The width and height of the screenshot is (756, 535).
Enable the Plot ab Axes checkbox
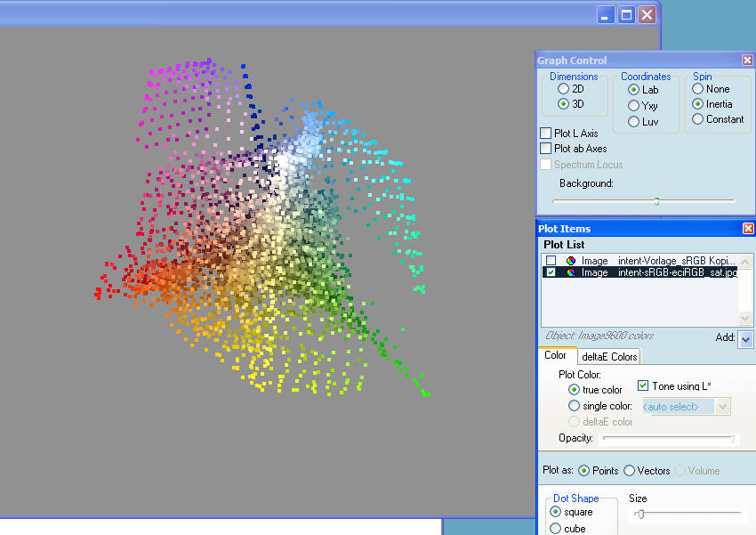point(546,149)
